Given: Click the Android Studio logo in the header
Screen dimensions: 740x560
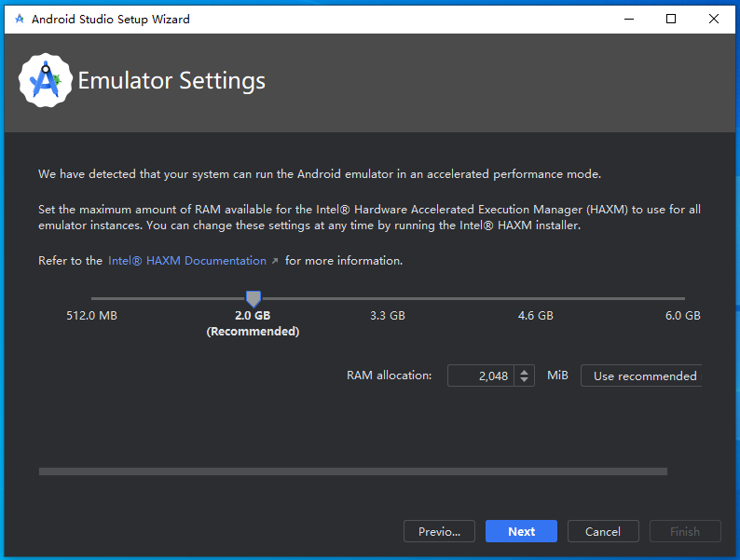Looking at the screenshot, I should 46,80.
